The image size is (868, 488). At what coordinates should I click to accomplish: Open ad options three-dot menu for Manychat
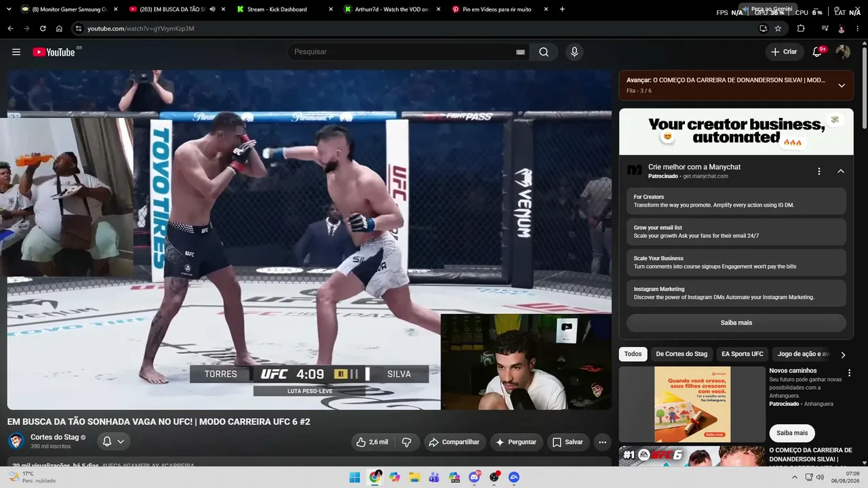tap(819, 171)
